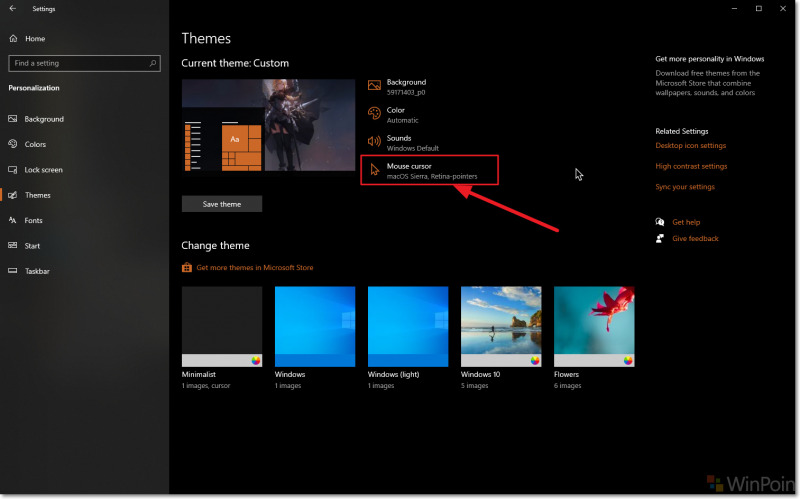The width and height of the screenshot is (800, 499).
Task: Click the Background picture icon in sidebar
Action: pyautogui.click(x=13, y=119)
